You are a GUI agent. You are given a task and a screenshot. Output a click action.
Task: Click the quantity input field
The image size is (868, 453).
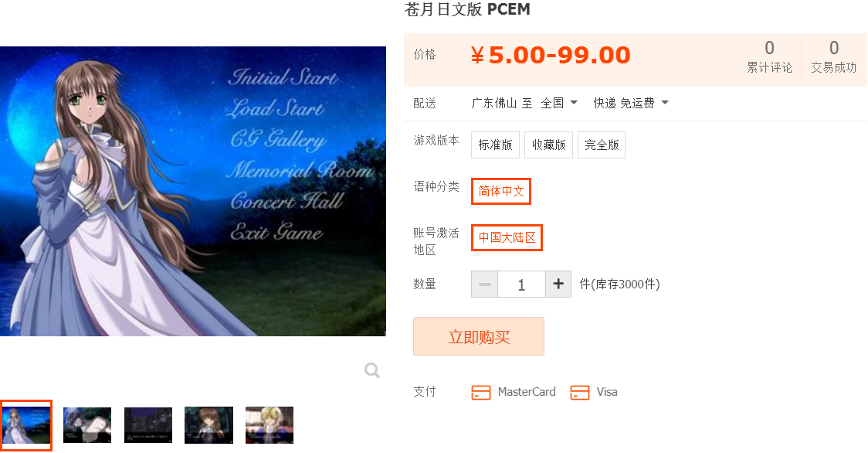tap(521, 284)
